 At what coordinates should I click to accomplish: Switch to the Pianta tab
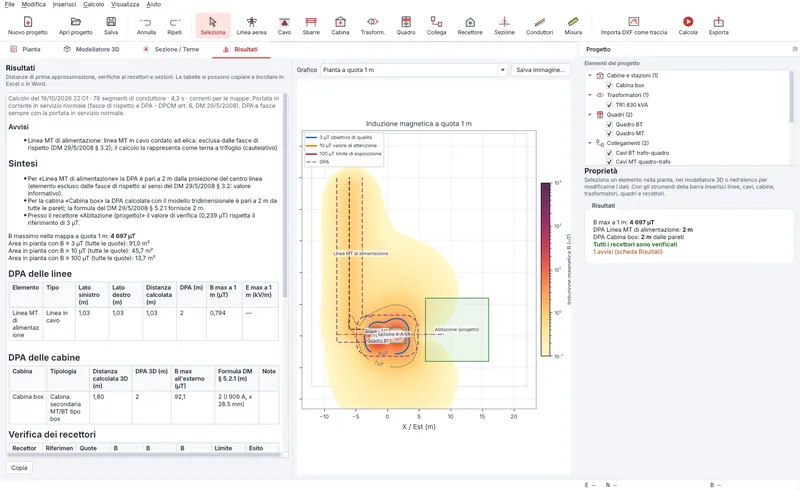click(x=26, y=50)
